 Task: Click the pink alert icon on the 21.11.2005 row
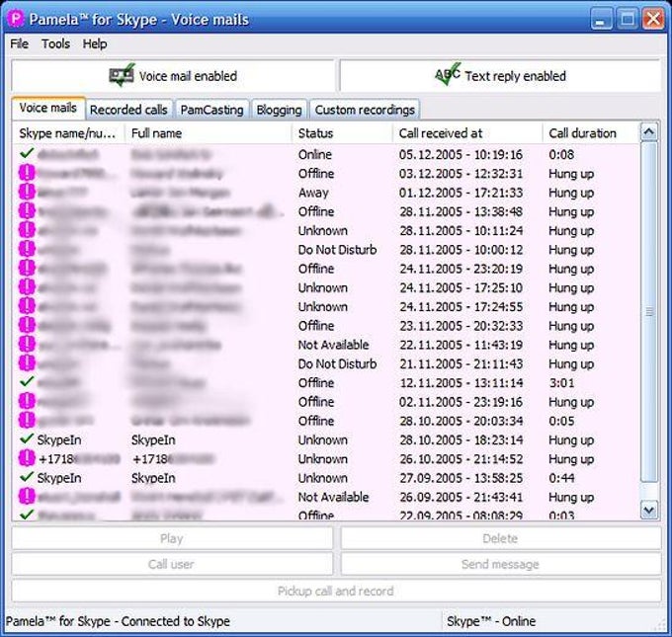(x=27, y=363)
